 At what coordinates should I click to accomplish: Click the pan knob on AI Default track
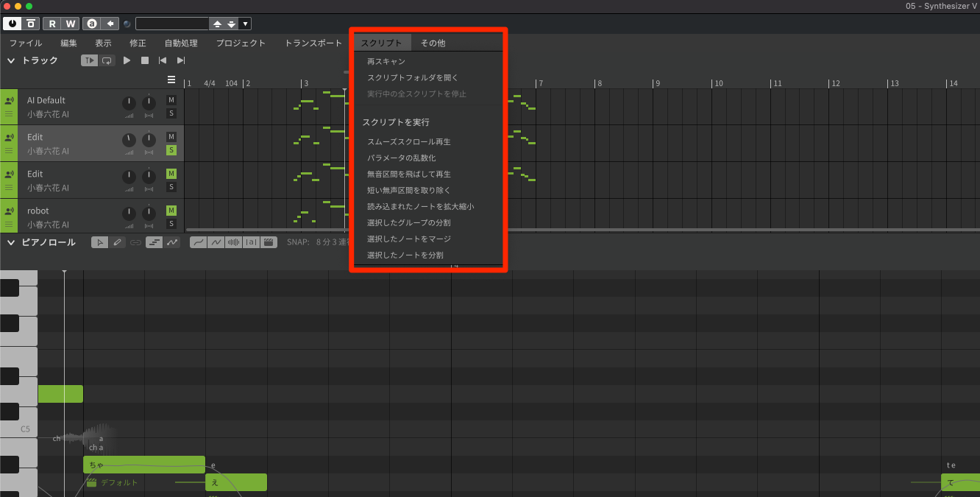(149, 103)
